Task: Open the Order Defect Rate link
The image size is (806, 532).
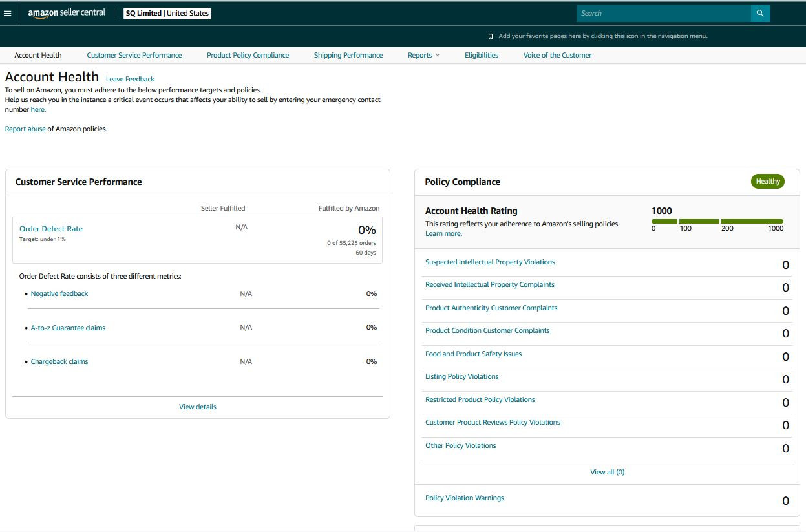Action: [51, 229]
